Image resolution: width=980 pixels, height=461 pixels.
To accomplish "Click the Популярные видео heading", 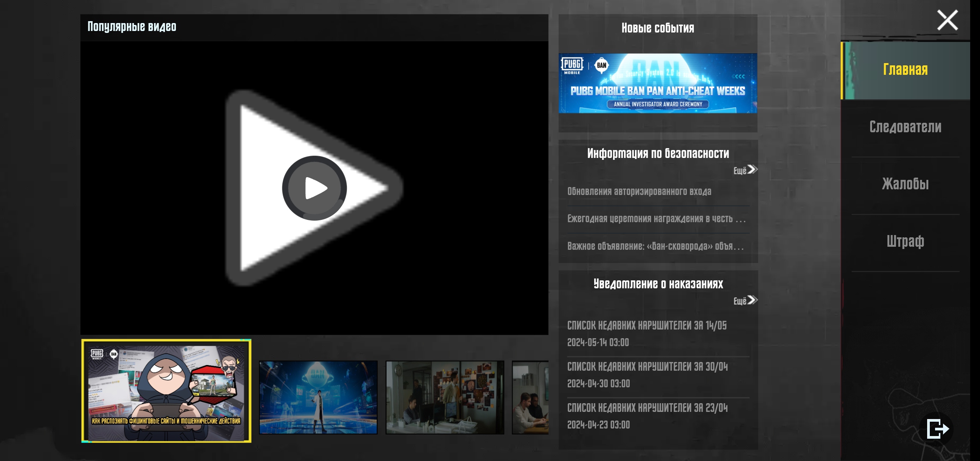I will pyautogui.click(x=132, y=27).
